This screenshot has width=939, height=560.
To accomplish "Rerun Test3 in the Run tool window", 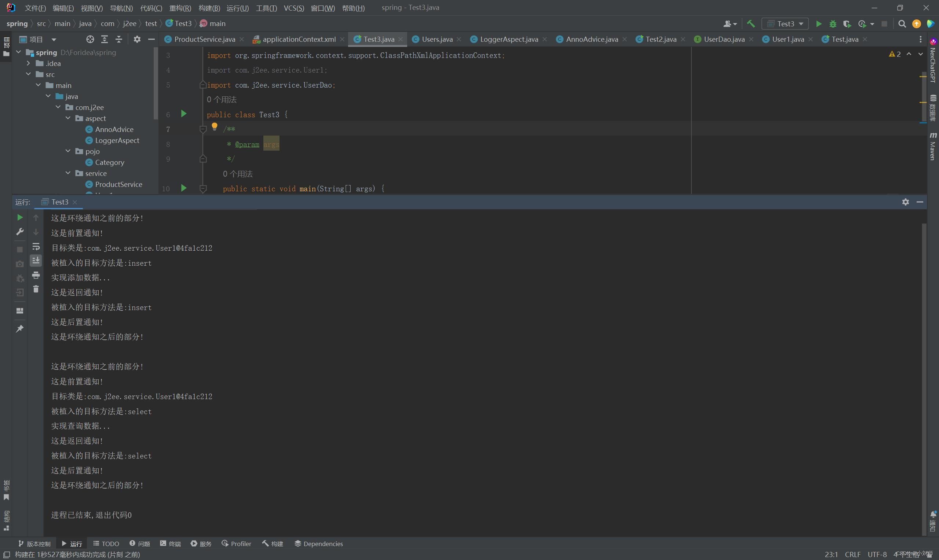I will tap(20, 217).
